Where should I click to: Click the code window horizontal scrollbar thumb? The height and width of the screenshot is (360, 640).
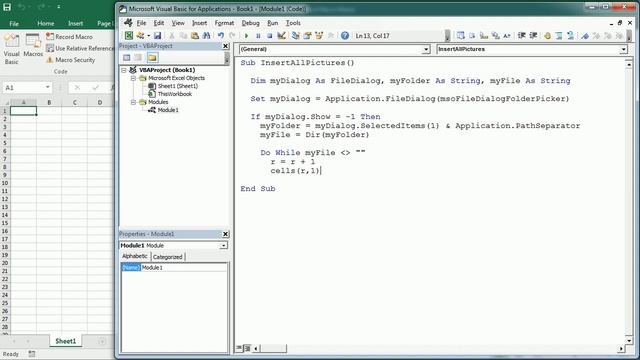click(x=273, y=349)
